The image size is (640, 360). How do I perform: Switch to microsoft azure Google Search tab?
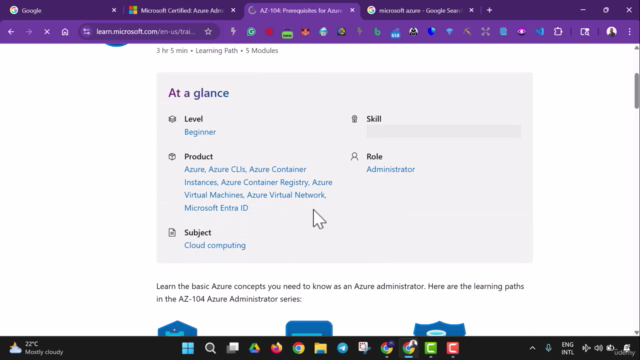point(420,11)
